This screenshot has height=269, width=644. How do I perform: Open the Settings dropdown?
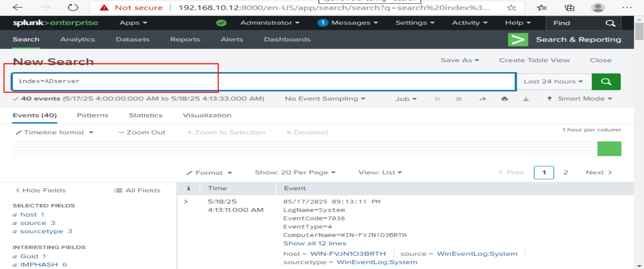click(x=415, y=23)
